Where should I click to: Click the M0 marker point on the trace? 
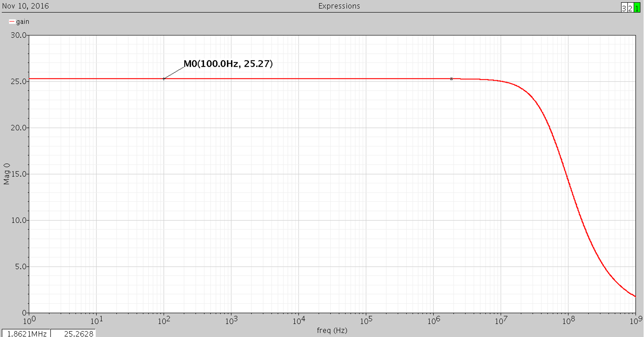pyautogui.click(x=164, y=79)
